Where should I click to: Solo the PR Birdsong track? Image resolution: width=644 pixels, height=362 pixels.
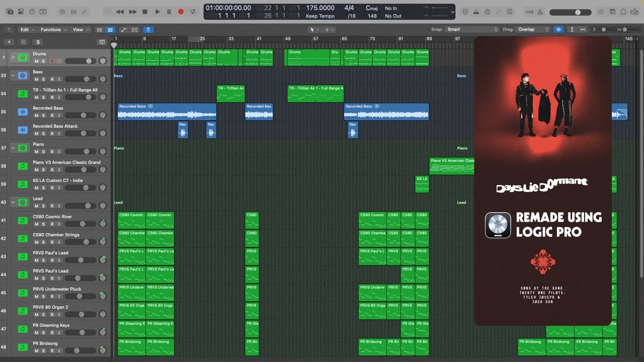point(44,350)
